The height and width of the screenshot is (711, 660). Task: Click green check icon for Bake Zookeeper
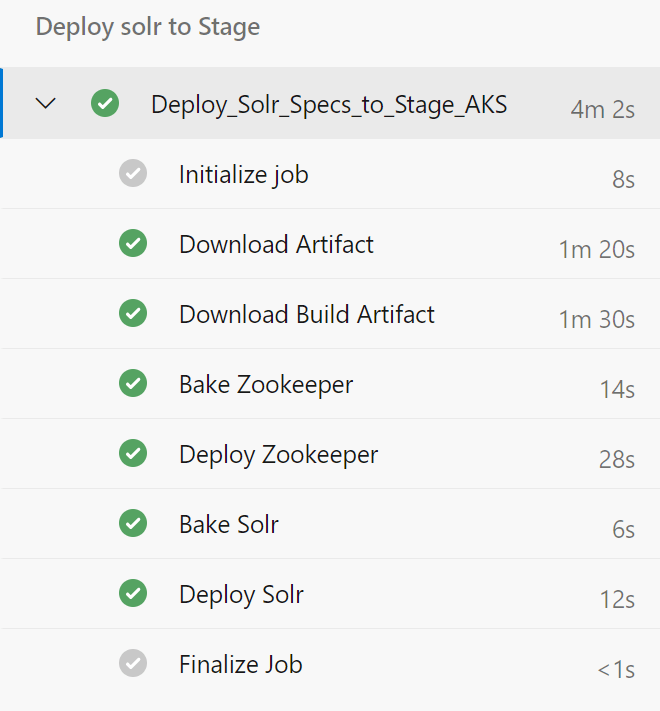[133, 383]
